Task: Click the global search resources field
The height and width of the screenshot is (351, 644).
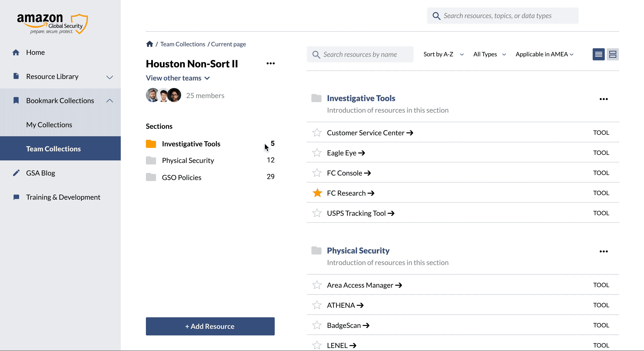Action: click(503, 16)
